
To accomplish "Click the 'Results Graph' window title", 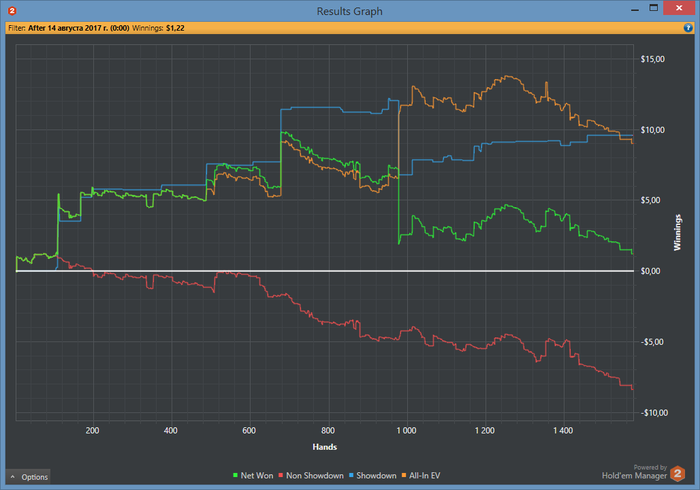I will click(x=350, y=11).
